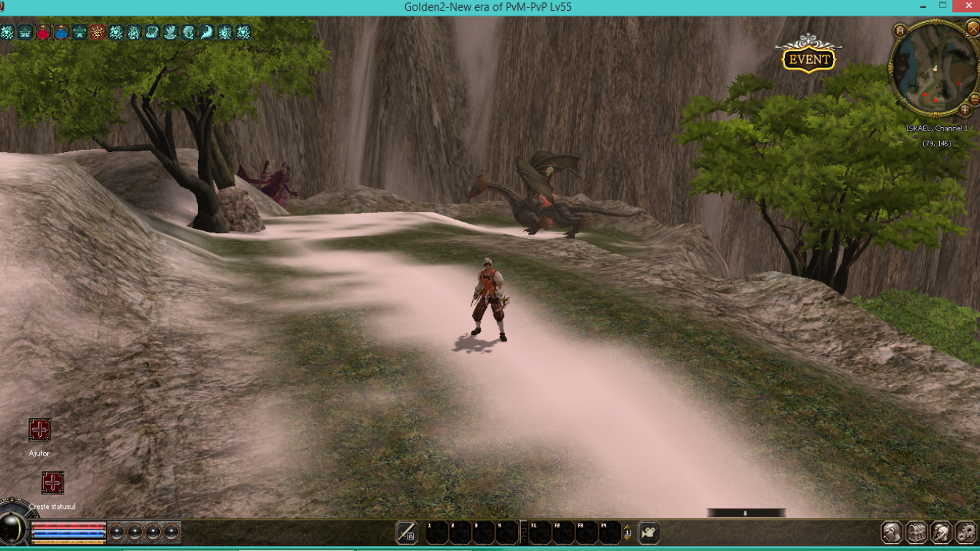Click quick slot 1
The image size is (980, 551).
[437, 532]
